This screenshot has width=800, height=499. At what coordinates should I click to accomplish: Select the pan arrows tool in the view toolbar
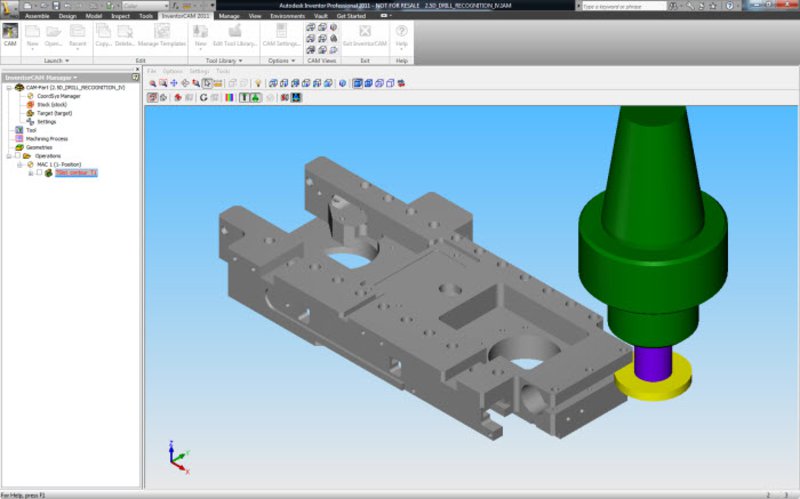coord(173,83)
